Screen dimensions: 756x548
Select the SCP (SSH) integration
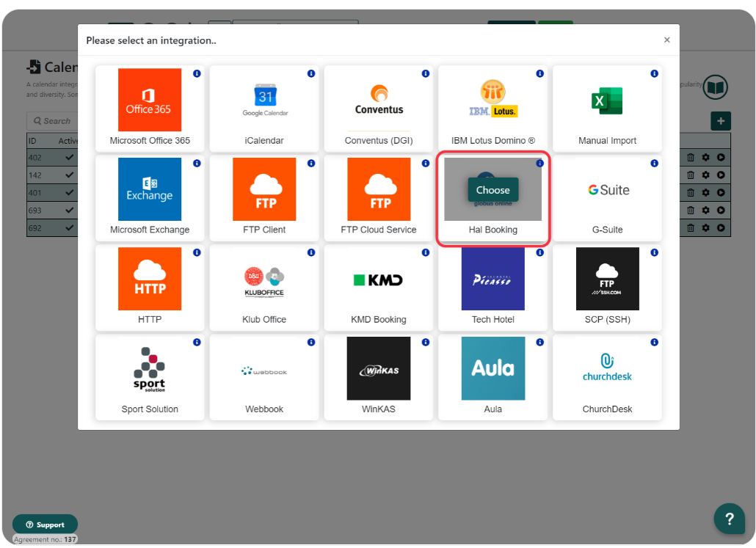point(607,288)
